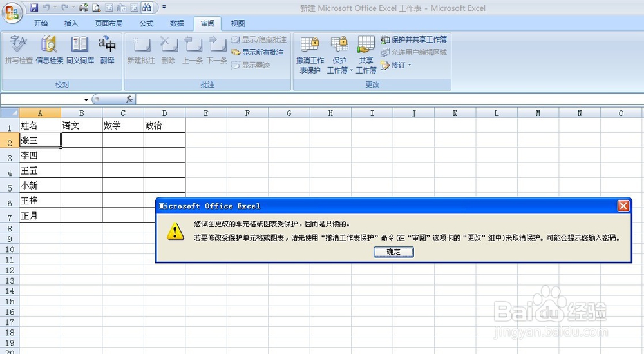The height and width of the screenshot is (354, 644).
Task: Toggle 显示/隐藏批注
Action: [259, 39]
